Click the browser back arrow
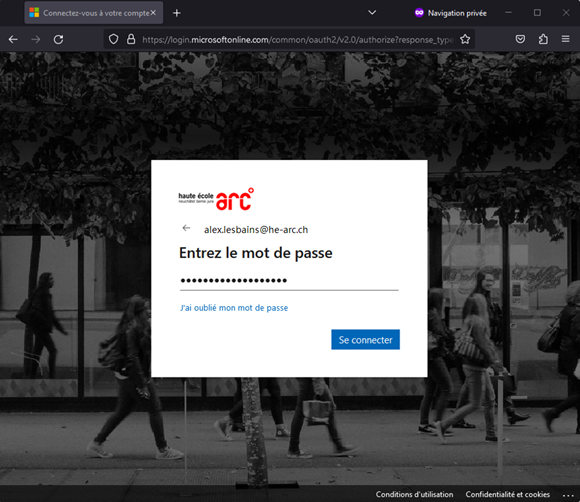Viewport: 580px width, 502px height. coord(13,39)
